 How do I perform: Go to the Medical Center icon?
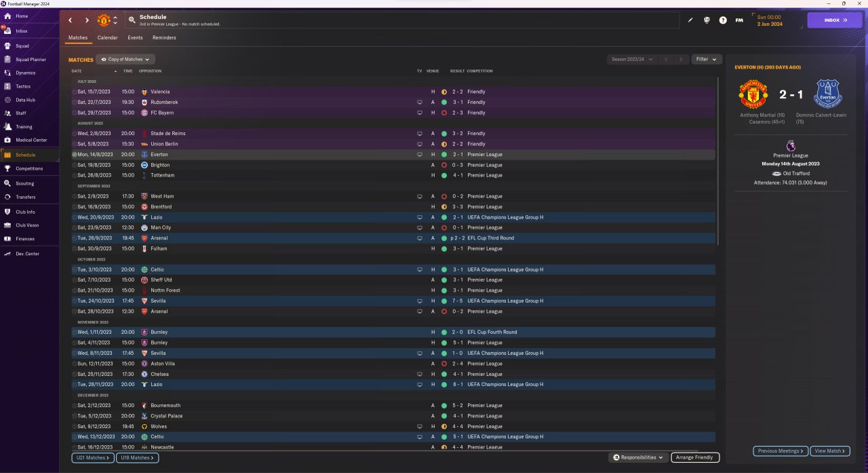click(x=7, y=140)
